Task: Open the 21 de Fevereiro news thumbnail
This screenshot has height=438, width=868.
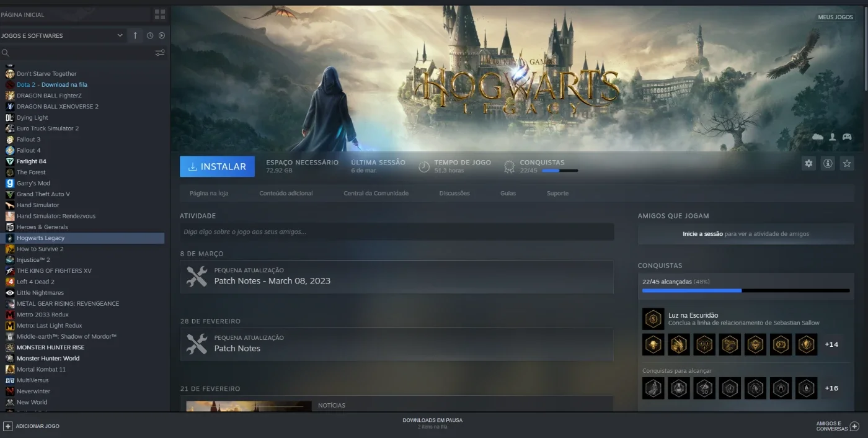Action: (x=249, y=406)
